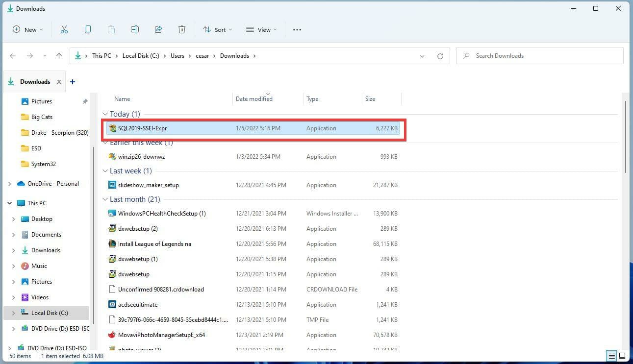Refresh the Downloads folder
The image size is (633, 364).
pos(440,56)
